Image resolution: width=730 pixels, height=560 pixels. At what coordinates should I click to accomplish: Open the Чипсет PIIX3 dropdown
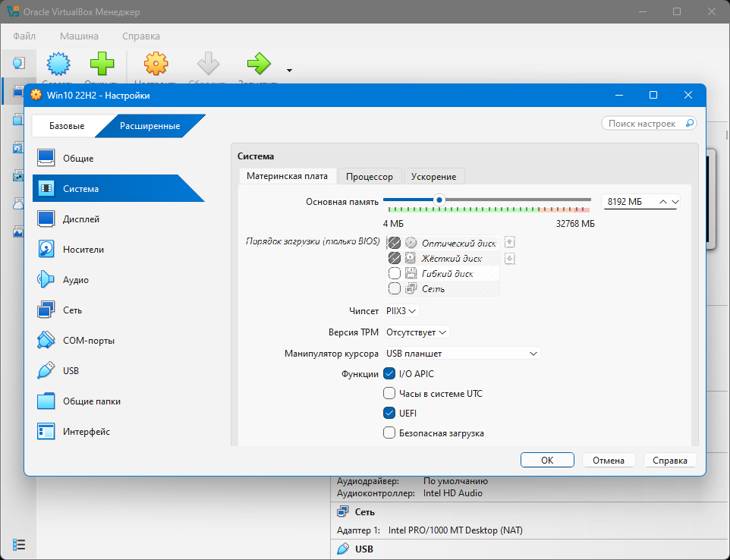[401, 311]
